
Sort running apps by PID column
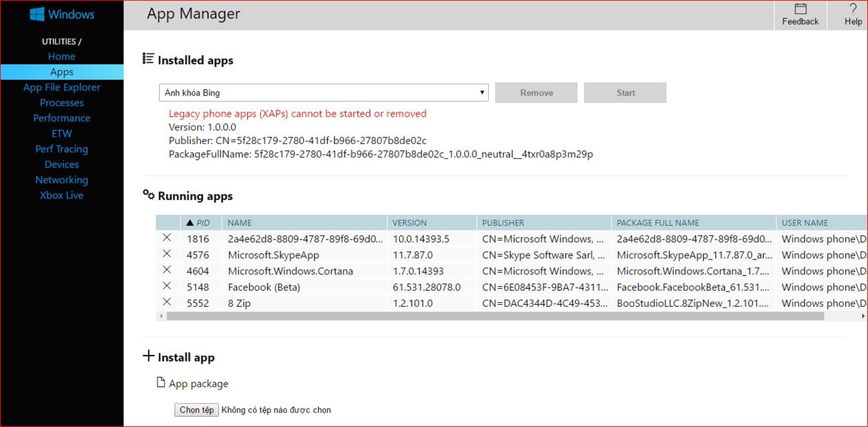point(202,223)
